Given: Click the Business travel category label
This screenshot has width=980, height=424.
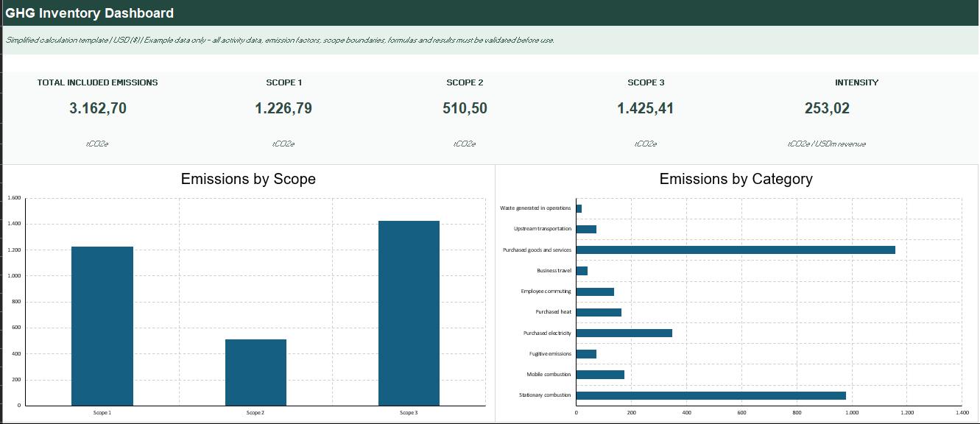Looking at the screenshot, I should tap(554, 271).
